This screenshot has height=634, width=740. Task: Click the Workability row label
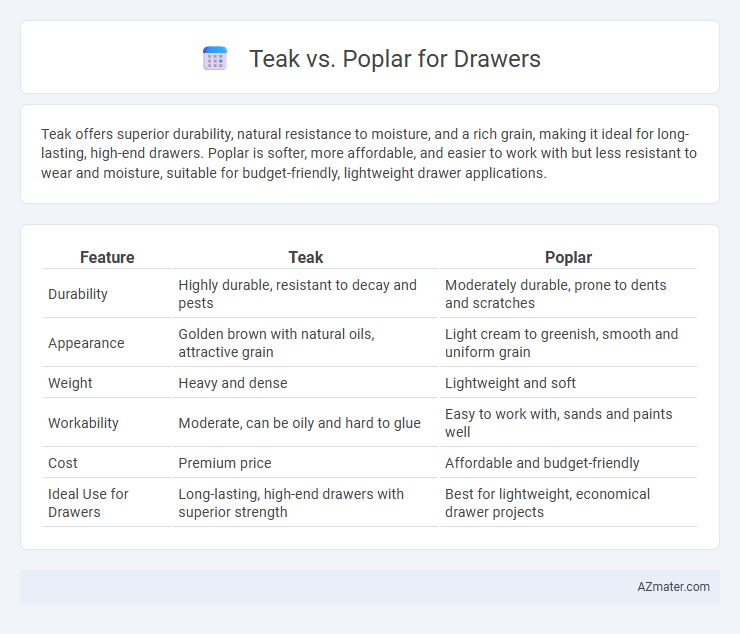coord(83,423)
